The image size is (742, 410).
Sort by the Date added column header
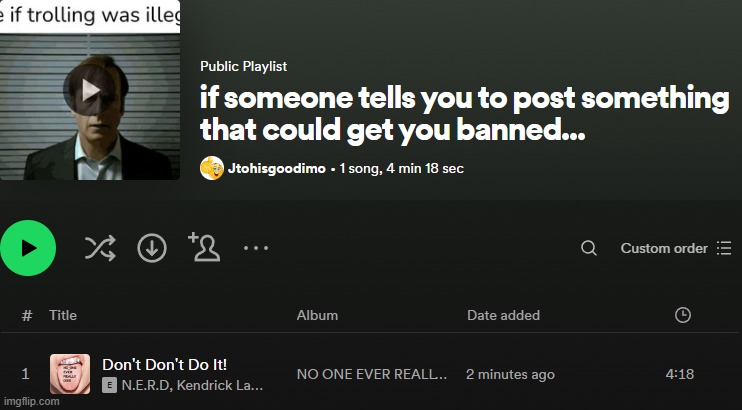pos(504,315)
